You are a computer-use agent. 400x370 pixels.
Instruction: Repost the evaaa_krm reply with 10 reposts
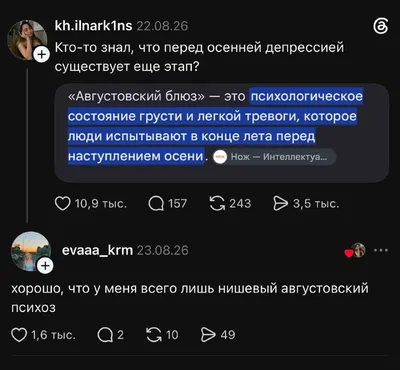(154, 335)
